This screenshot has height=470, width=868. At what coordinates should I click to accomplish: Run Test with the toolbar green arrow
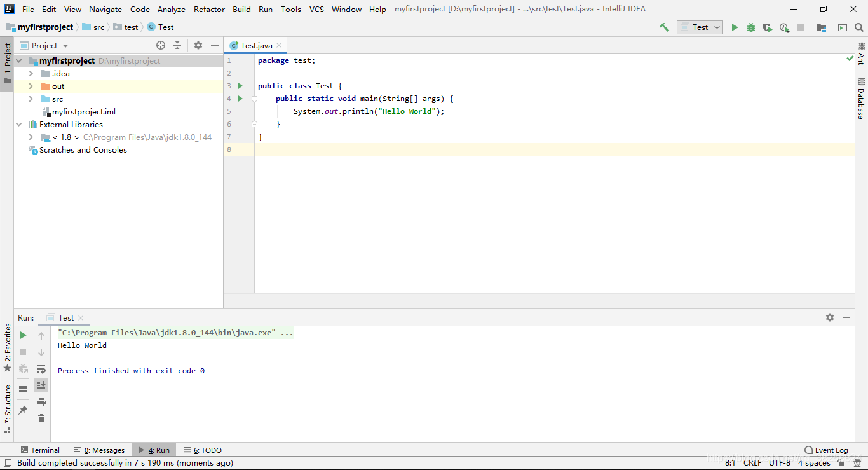[735, 27]
